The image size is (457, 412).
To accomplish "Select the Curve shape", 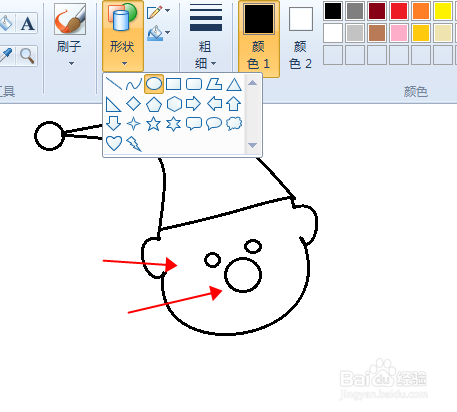I will tap(134, 84).
